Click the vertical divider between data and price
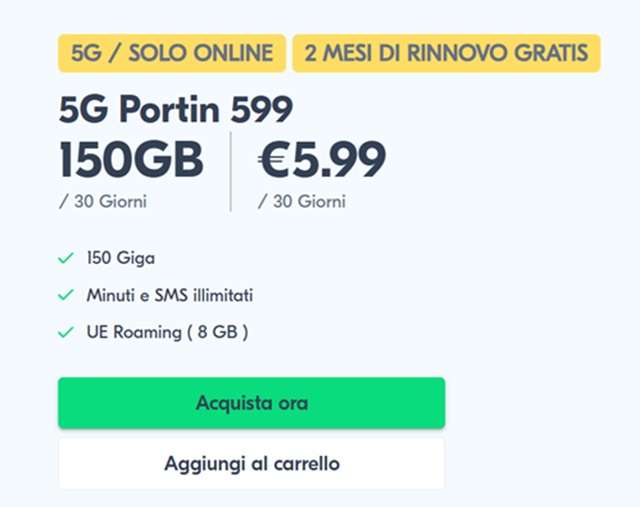Viewport: 640px width, 507px height. point(231,172)
